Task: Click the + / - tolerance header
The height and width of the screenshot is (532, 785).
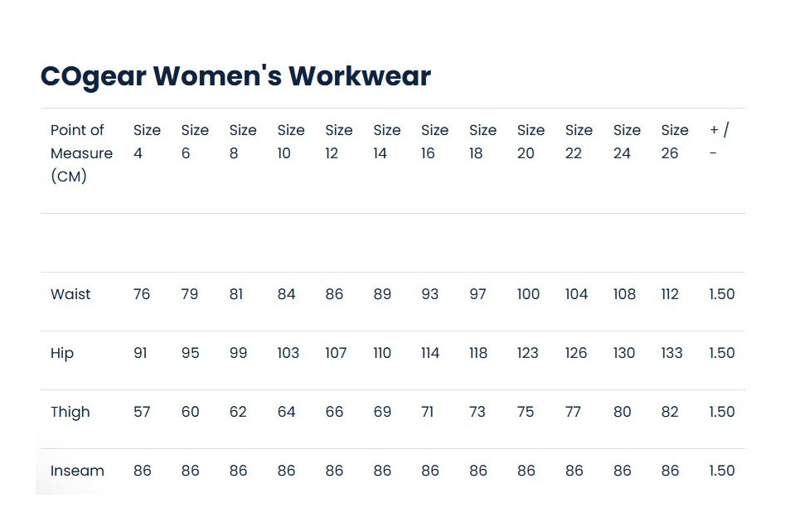Action: click(719, 142)
